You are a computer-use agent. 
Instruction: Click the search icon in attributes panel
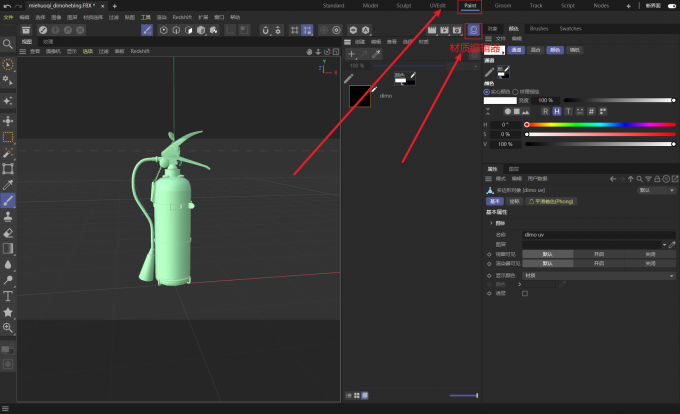(x=640, y=179)
